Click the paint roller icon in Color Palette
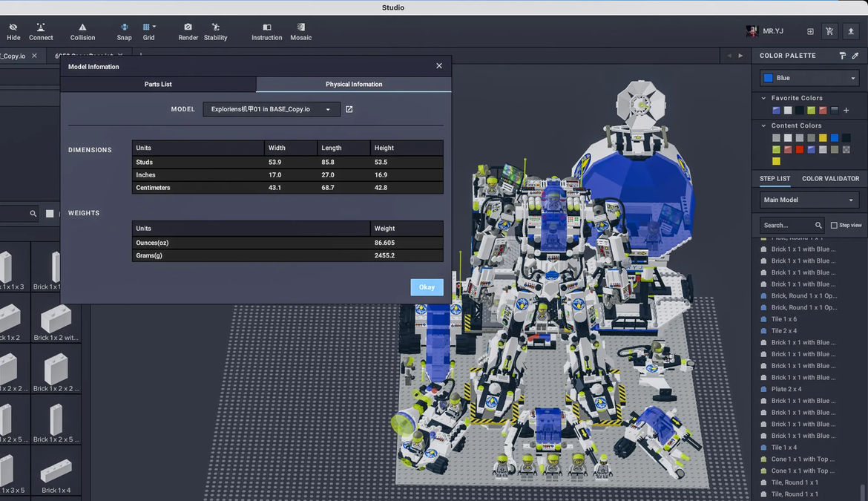The image size is (868, 501). [x=843, y=56]
